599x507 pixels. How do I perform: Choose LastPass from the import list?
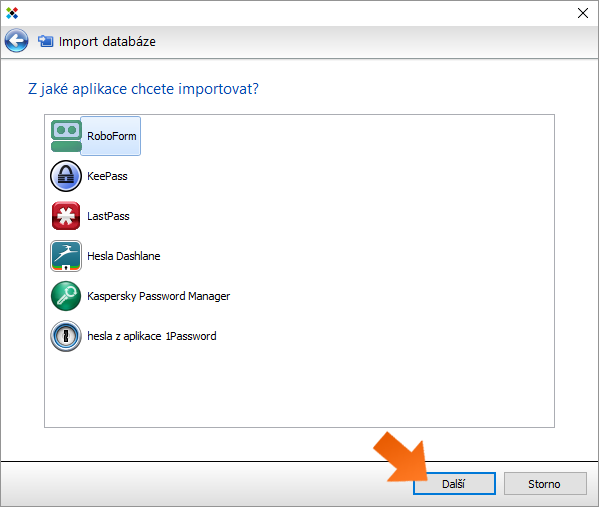[108, 216]
